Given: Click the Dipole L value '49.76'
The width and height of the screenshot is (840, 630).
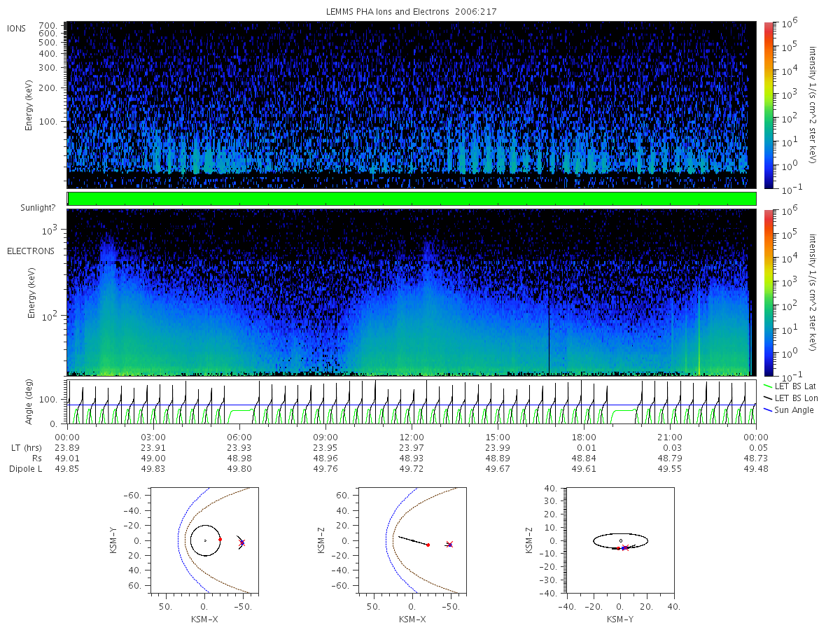Looking at the screenshot, I should (325, 469).
